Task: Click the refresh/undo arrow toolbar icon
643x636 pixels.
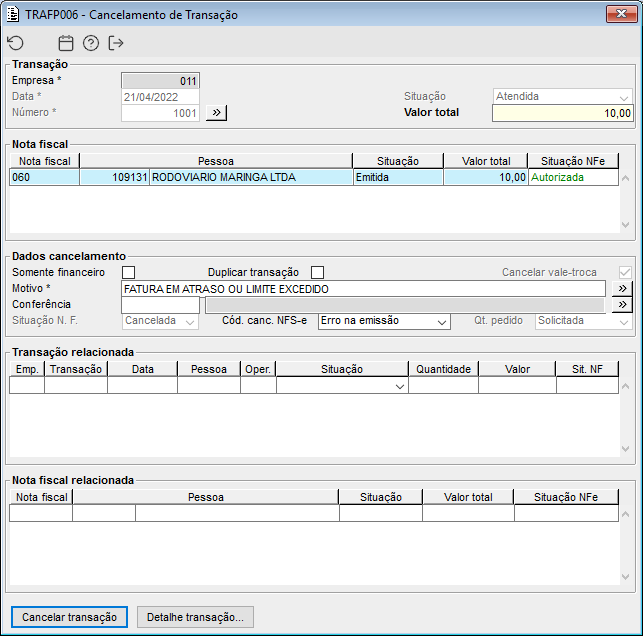Action: coord(16,43)
